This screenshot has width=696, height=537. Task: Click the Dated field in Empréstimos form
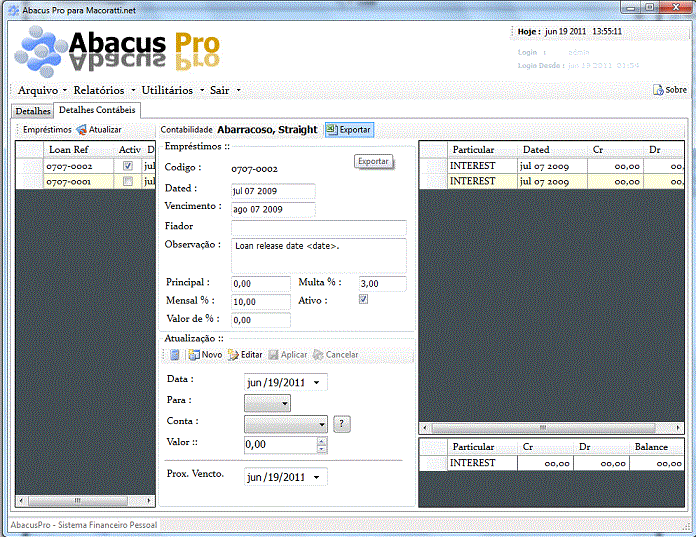pos(273,191)
